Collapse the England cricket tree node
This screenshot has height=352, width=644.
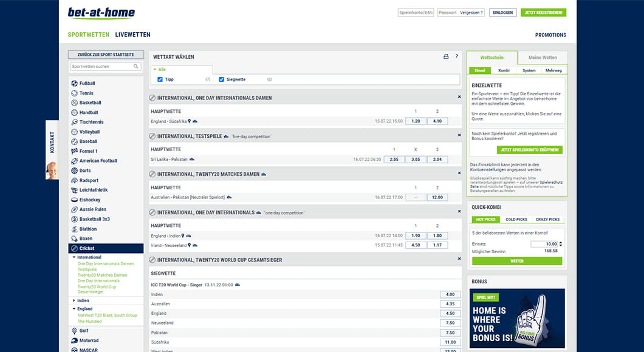74,309
